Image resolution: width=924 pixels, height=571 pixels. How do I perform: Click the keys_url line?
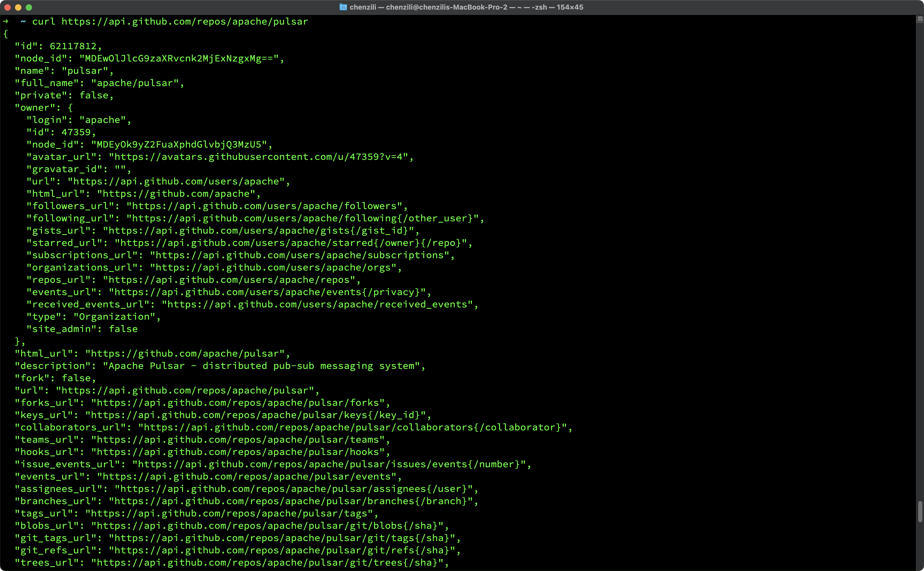pos(223,415)
